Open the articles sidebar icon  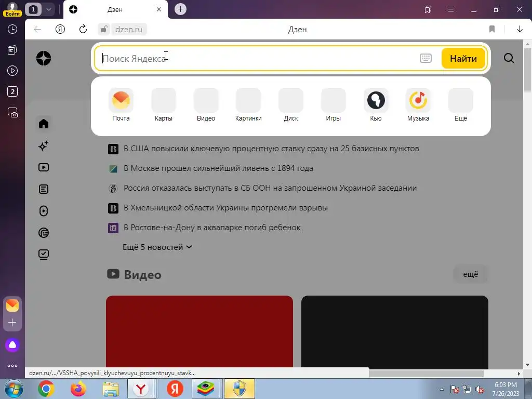pyautogui.click(x=44, y=189)
